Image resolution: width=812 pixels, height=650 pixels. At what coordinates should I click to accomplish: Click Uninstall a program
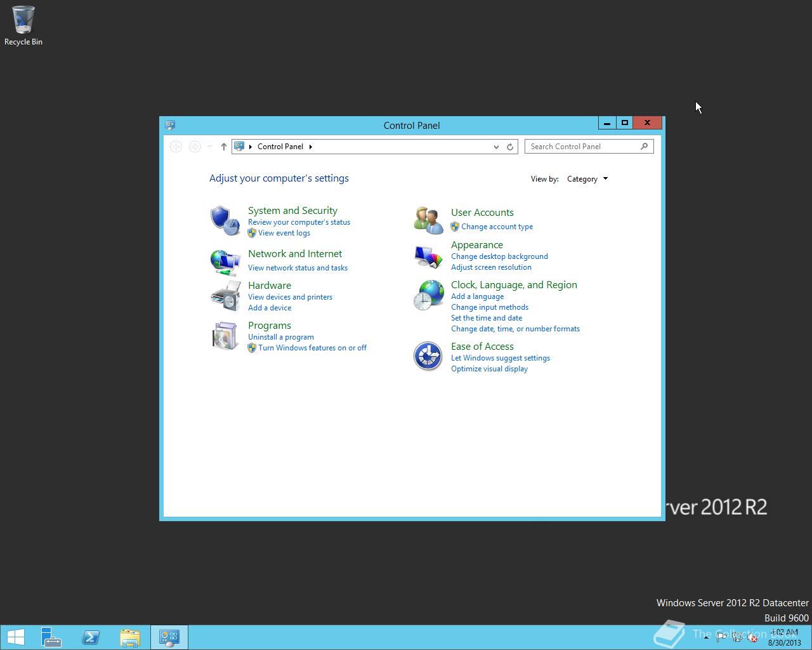click(281, 337)
